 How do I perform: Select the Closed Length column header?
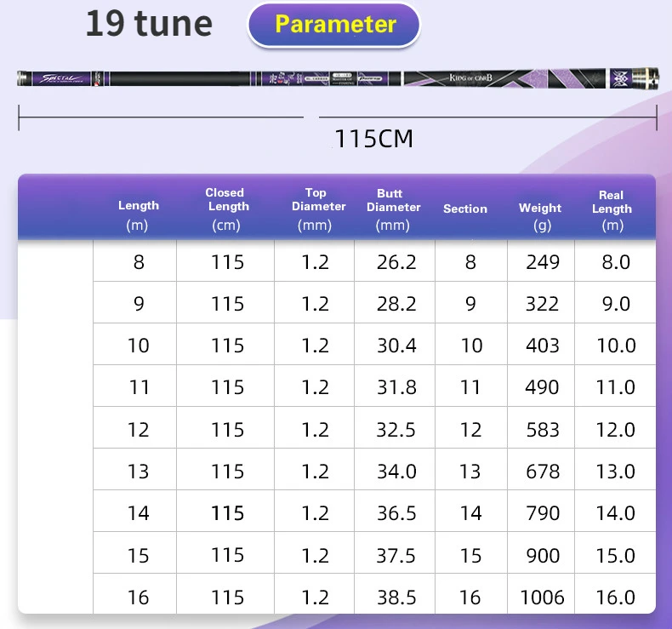pyautogui.click(x=226, y=209)
